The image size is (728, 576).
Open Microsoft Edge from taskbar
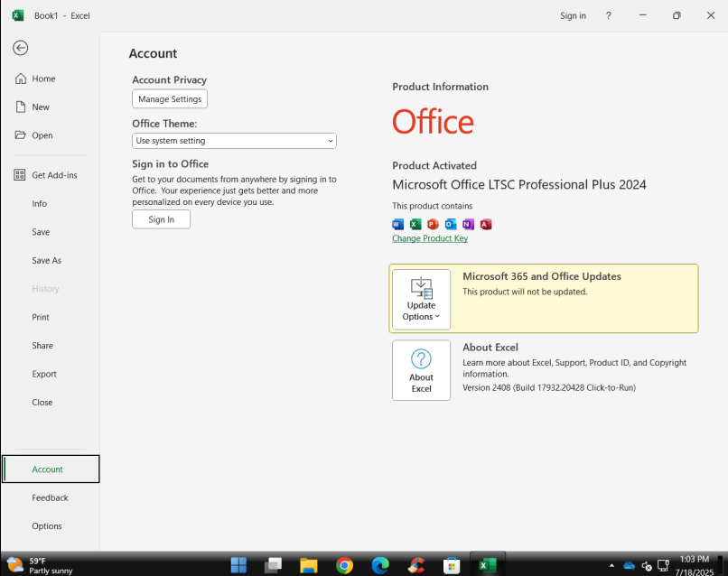[x=380, y=565]
